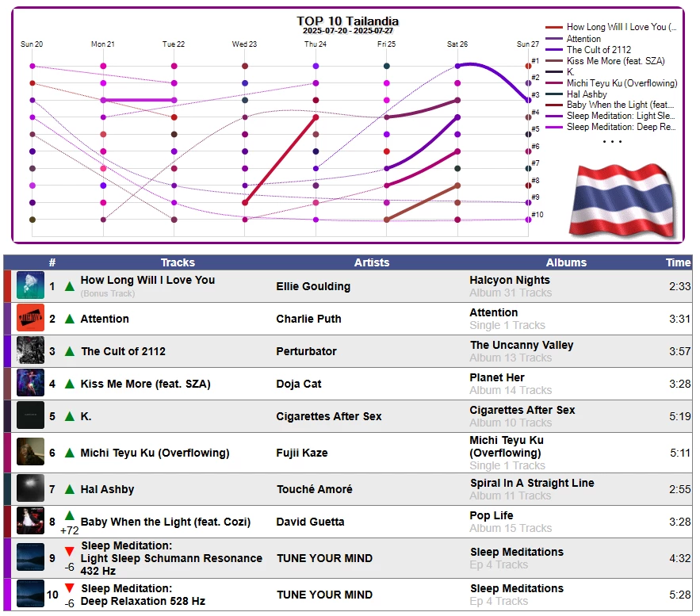Click the Thailand flag image
The width and height of the screenshot is (700, 616).
(x=622, y=201)
